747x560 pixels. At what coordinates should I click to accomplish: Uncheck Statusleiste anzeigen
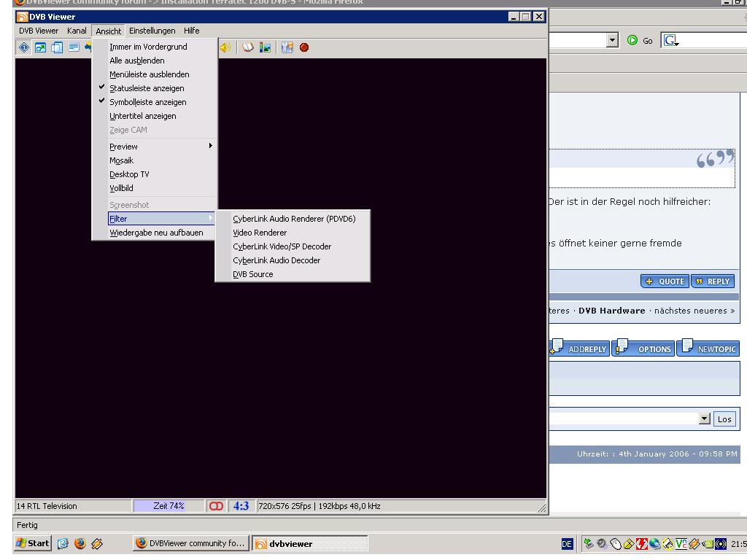pos(147,88)
